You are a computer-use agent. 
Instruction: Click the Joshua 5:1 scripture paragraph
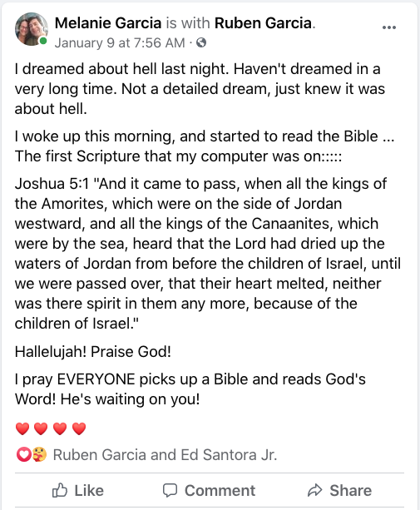(x=208, y=254)
